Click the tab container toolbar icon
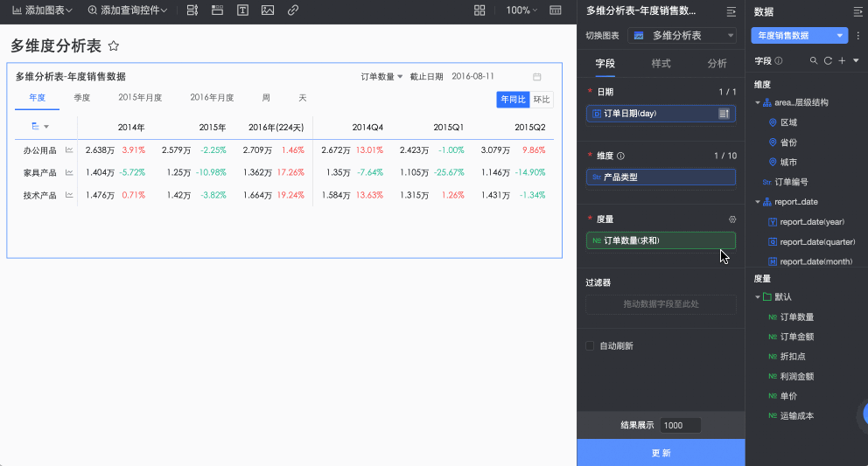 218,10
